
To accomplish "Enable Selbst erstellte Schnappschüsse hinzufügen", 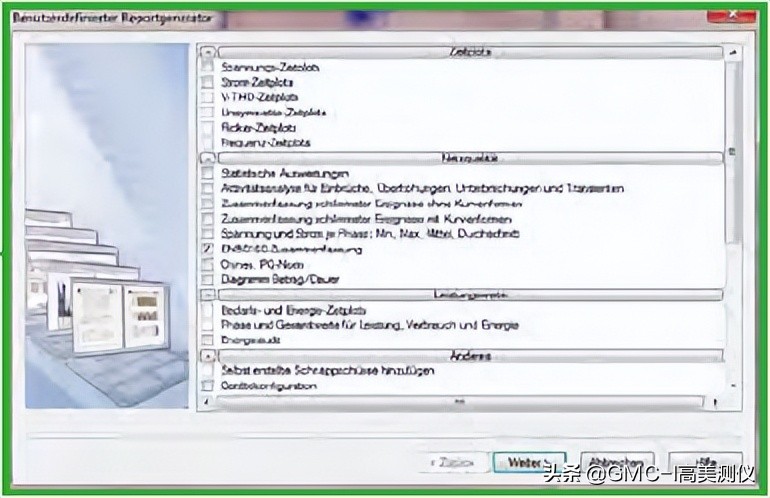I will pyautogui.click(x=208, y=370).
